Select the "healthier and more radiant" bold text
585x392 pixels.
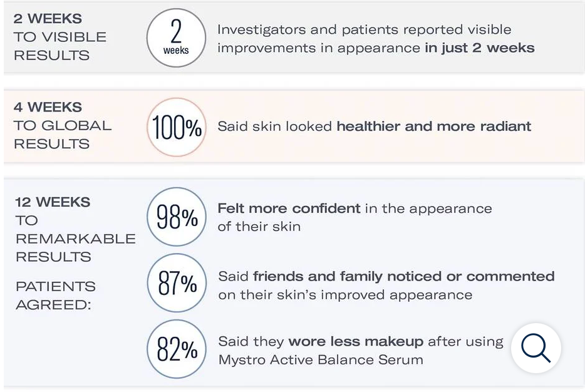point(433,126)
